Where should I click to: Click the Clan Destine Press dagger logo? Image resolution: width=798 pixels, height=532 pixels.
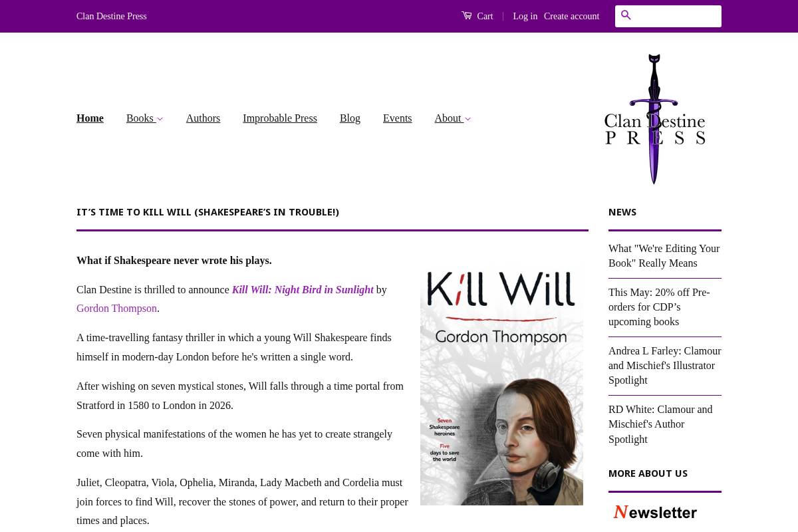pos(654,118)
